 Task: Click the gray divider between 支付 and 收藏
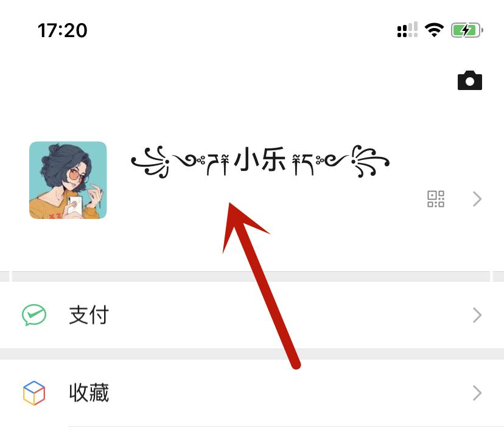pyautogui.click(x=252, y=354)
